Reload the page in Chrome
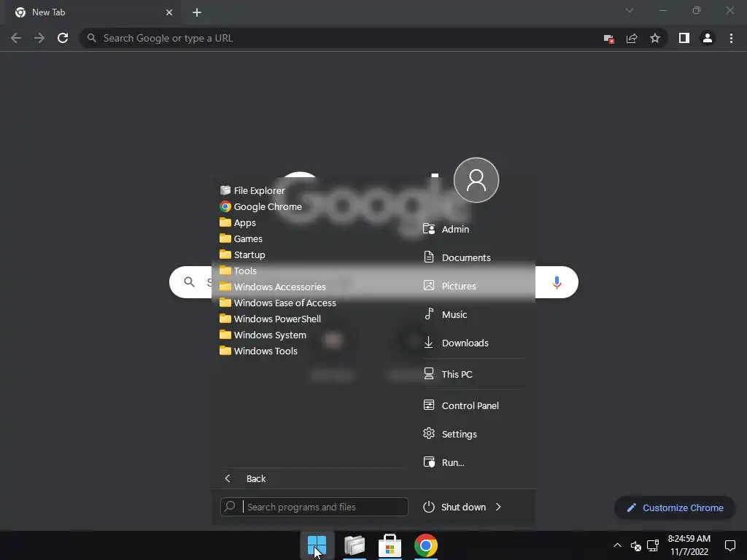This screenshot has width=747, height=560. pos(63,38)
